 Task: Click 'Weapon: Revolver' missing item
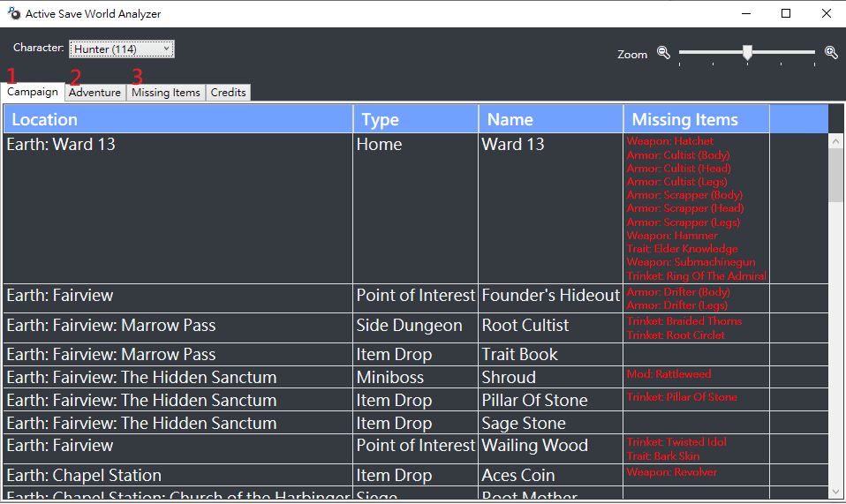tap(672, 472)
